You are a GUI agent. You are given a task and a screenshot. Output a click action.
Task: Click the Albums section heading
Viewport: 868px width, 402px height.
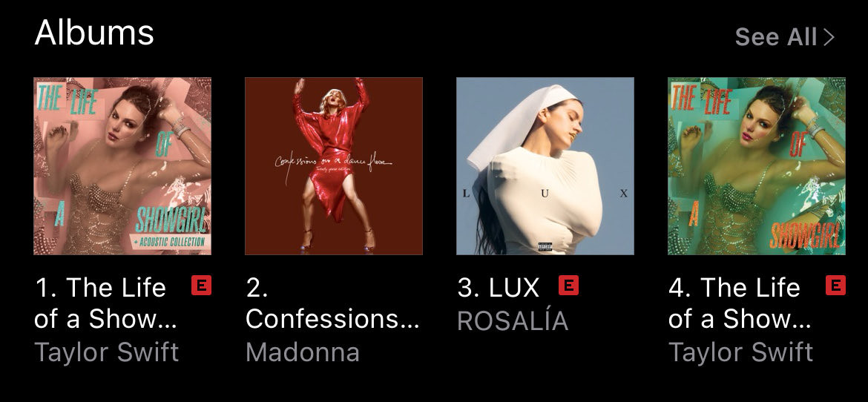click(94, 32)
